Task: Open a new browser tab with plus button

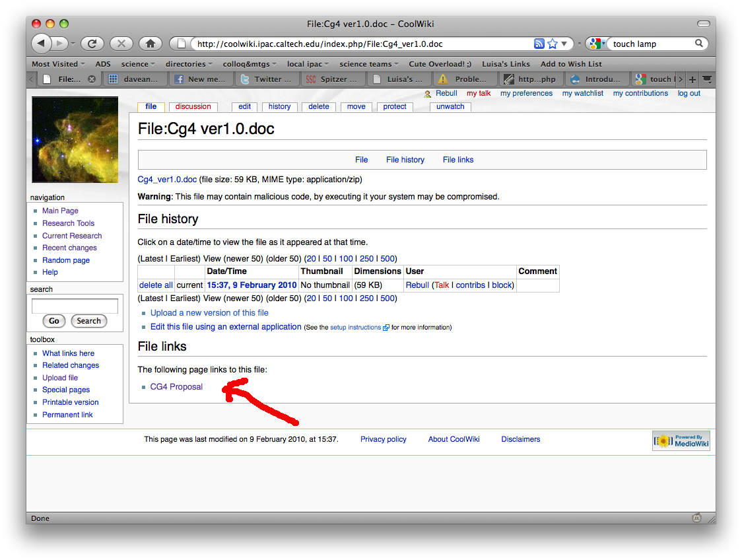Action: 692,79
